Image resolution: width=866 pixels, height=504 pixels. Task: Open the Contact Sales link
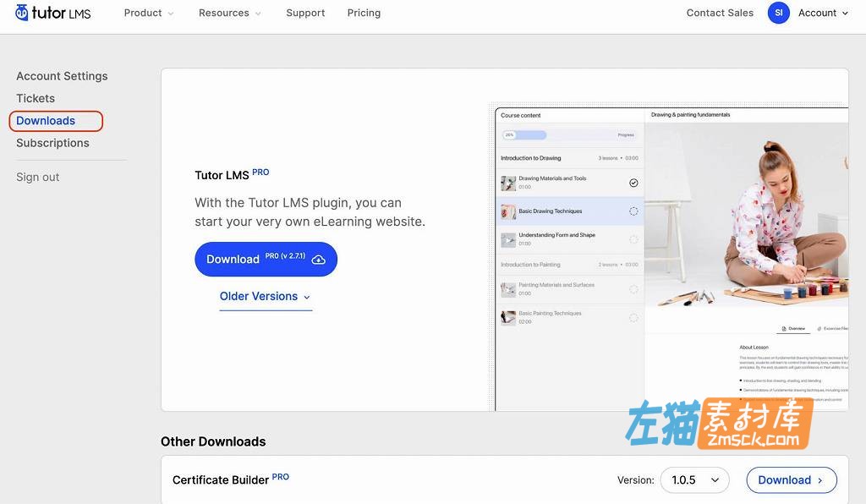pyautogui.click(x=720, y=13)
